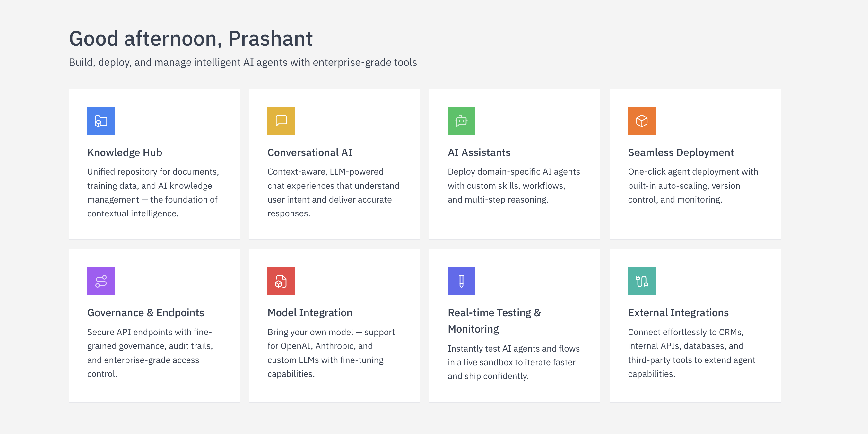Click the purple Governance & Endpoints icon
Viewport: 868px width, 434px height.
click(101, 281)
